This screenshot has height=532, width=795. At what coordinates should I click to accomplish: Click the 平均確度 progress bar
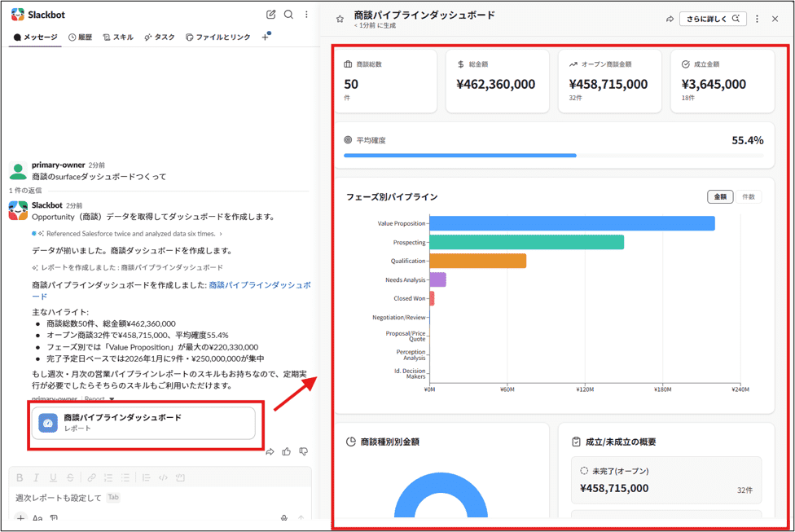pyautogui.click(x=554, y=156)
